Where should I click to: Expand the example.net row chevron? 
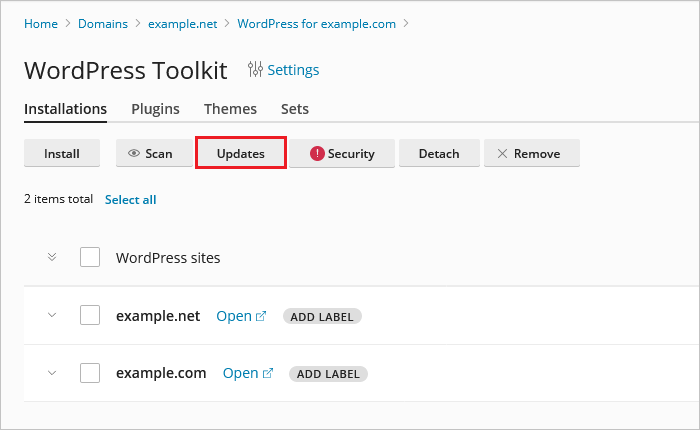[x=52, y=315]
